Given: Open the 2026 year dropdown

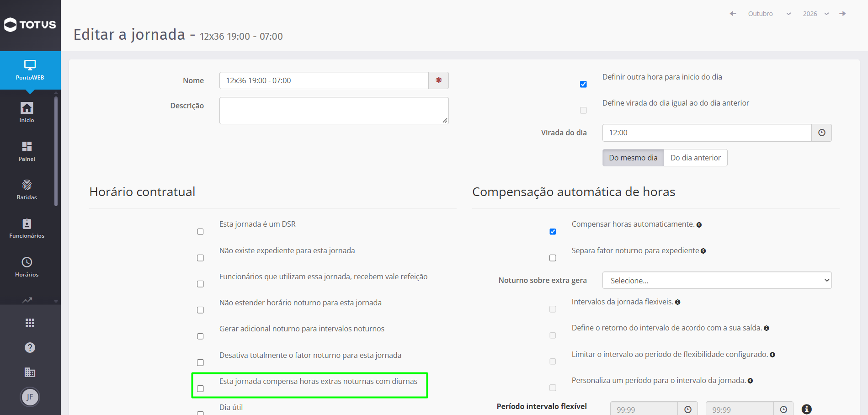Looking at the screenshot, I should click(815, 14).
